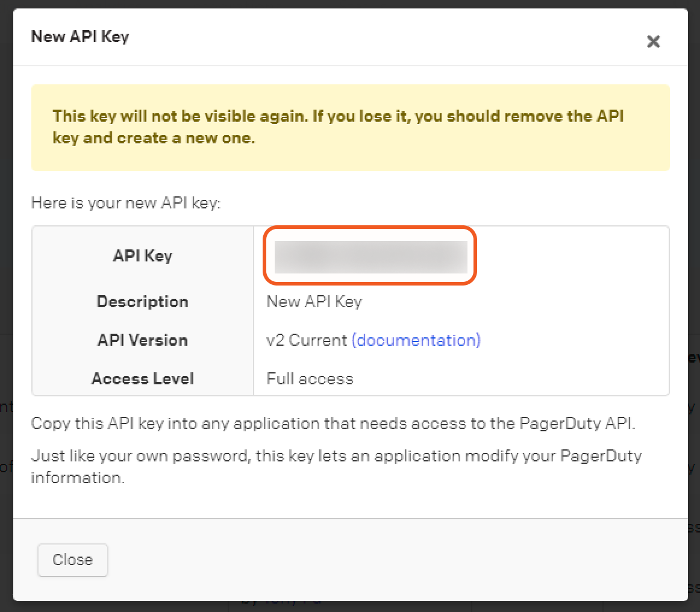
Task: Click the X icon in dialog header
Action: (x=653, y=42)
